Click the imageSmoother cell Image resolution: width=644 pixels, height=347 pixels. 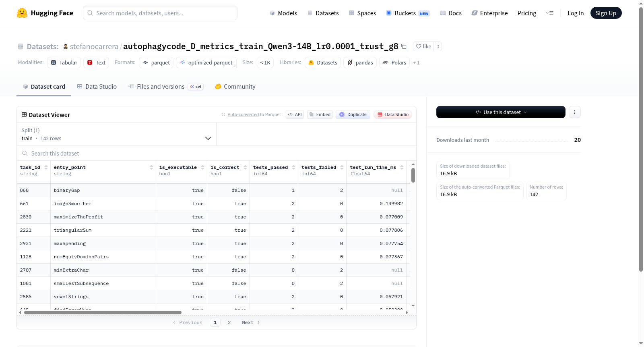pyautogui.click(x=103, y=204)
